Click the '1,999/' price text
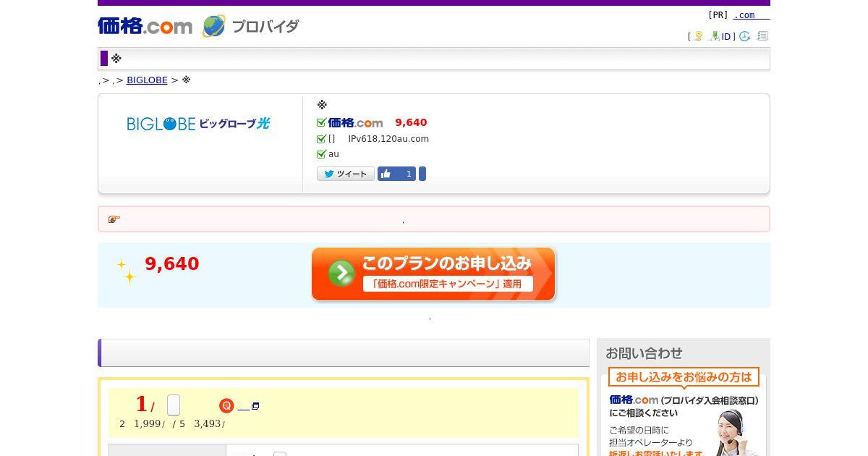Screen dimensions: 868x456 pos(149,424)
